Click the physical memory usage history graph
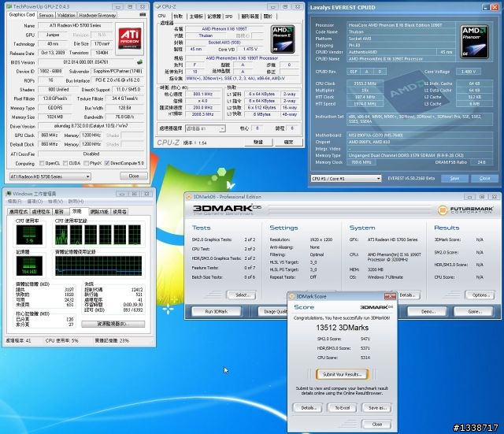This screenshot has width=504, height=434. 98,265
